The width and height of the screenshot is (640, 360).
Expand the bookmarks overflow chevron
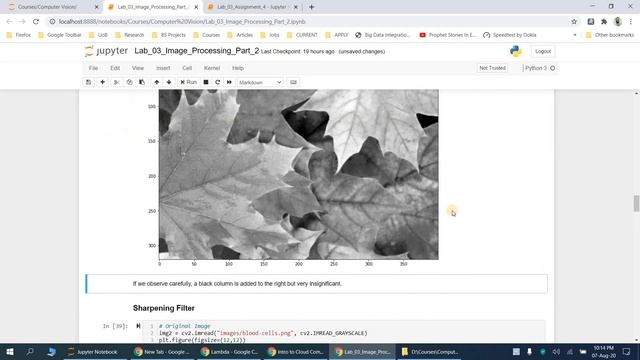575,35
